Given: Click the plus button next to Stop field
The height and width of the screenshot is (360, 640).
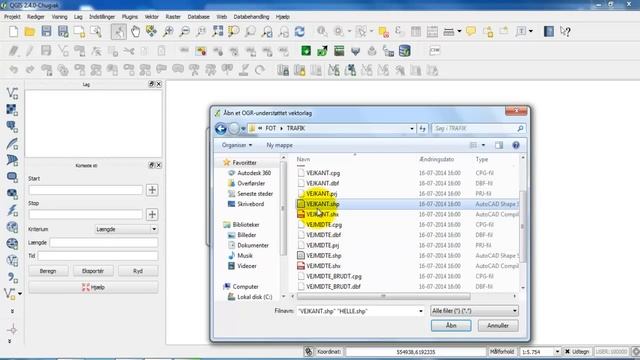Looking at the screenshot, I should (x=152, y=215).
